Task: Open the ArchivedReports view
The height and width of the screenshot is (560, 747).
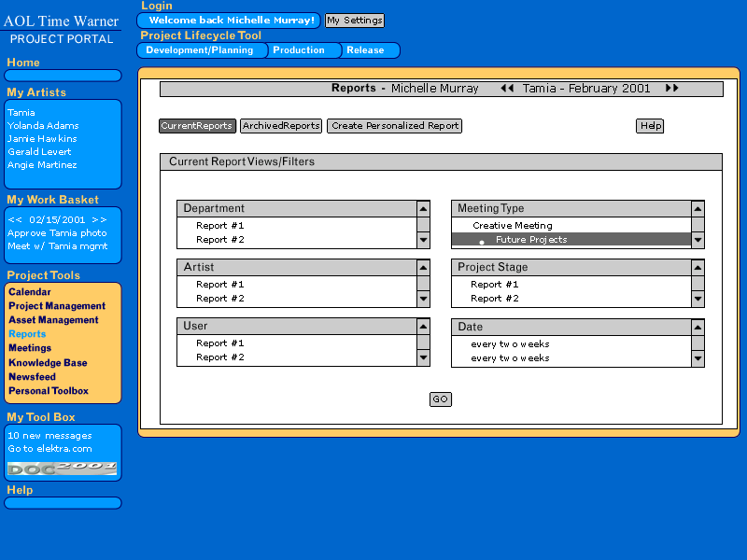Action: [281, 126]
